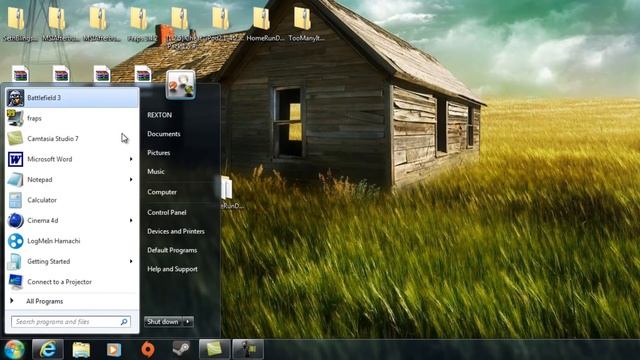Open Internet Explorer from taskbar
The width and height of the screenshot is (640, 360).
point(48,349)
